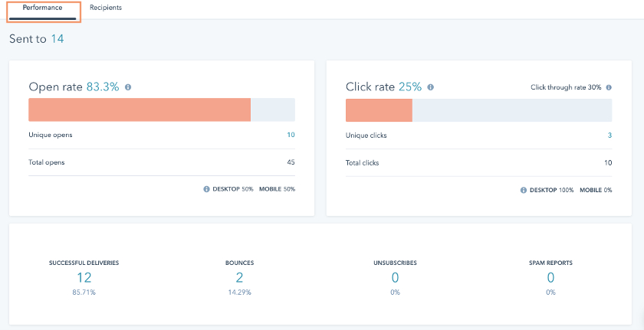View the 0 spam reports
This screenshot has width=644, height=330.
click(550, 278)
